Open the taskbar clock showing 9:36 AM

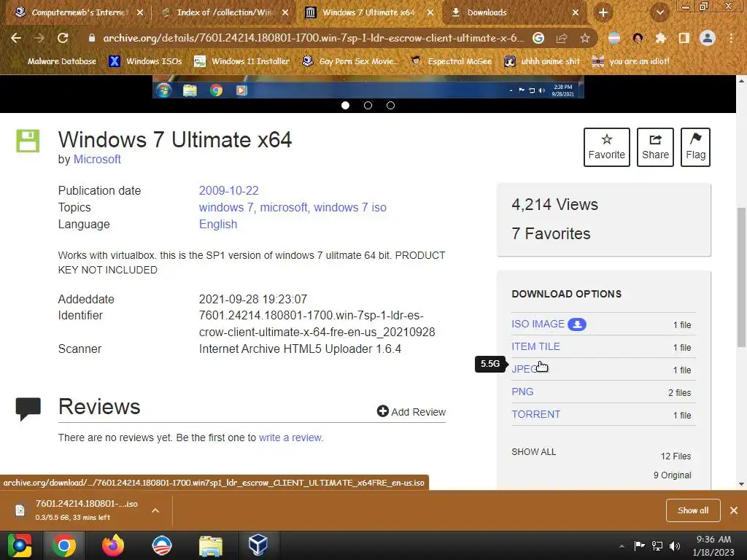pyautogui.click(x=713, y=545)
